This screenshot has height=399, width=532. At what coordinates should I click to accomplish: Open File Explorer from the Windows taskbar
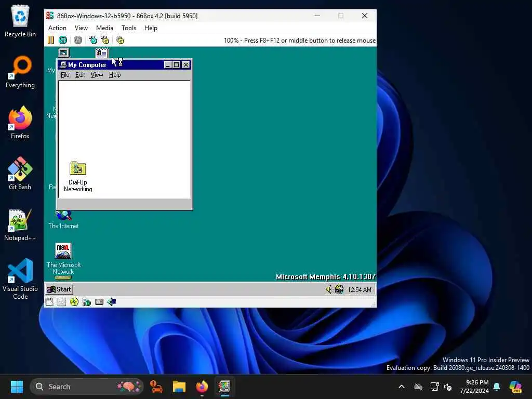point(179,387)
